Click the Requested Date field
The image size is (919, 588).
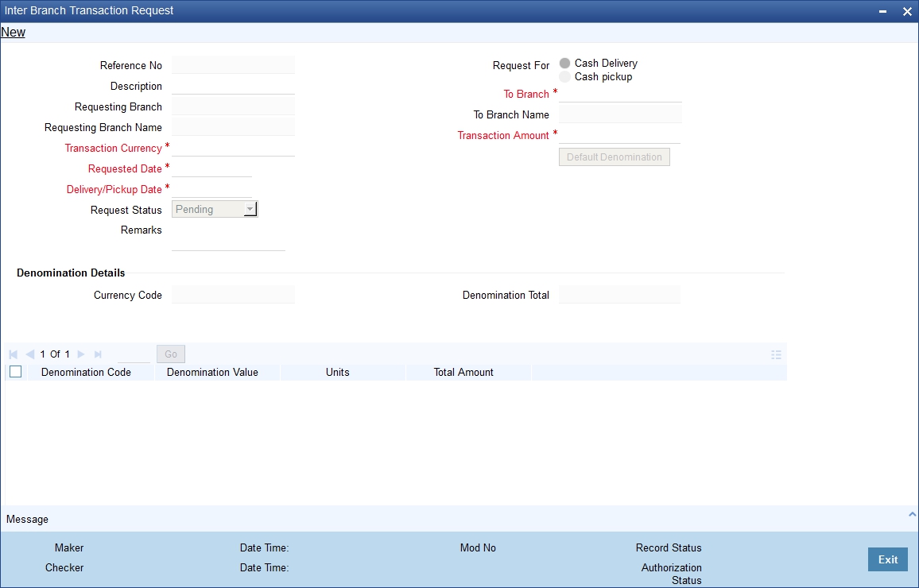pos(211,168)
